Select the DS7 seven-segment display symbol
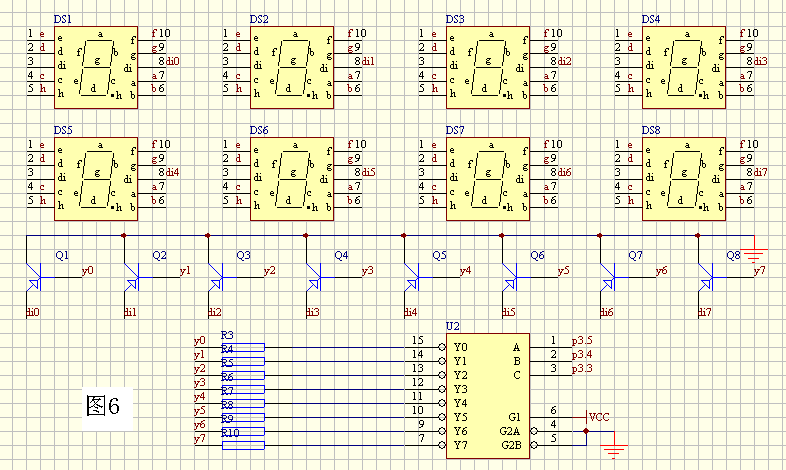 (488, 179)
